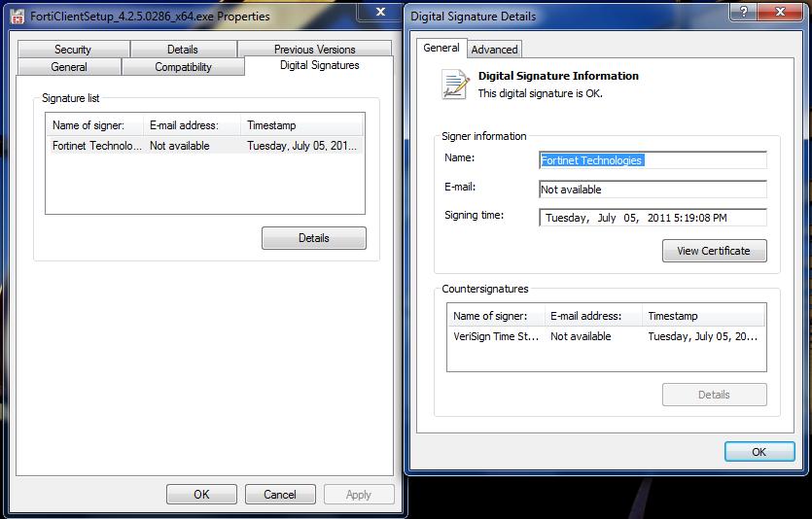
Task: Switch to the Security tab
Action: (73, 50)
